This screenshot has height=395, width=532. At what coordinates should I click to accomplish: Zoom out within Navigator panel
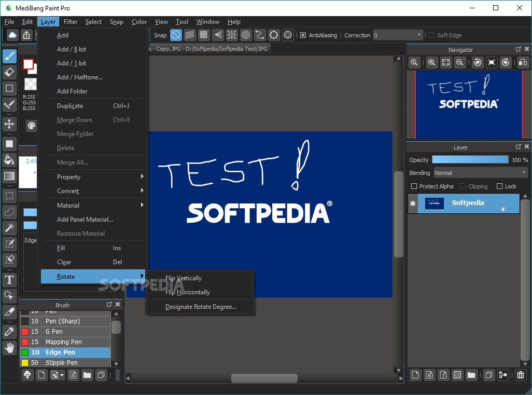pos(460,62)
